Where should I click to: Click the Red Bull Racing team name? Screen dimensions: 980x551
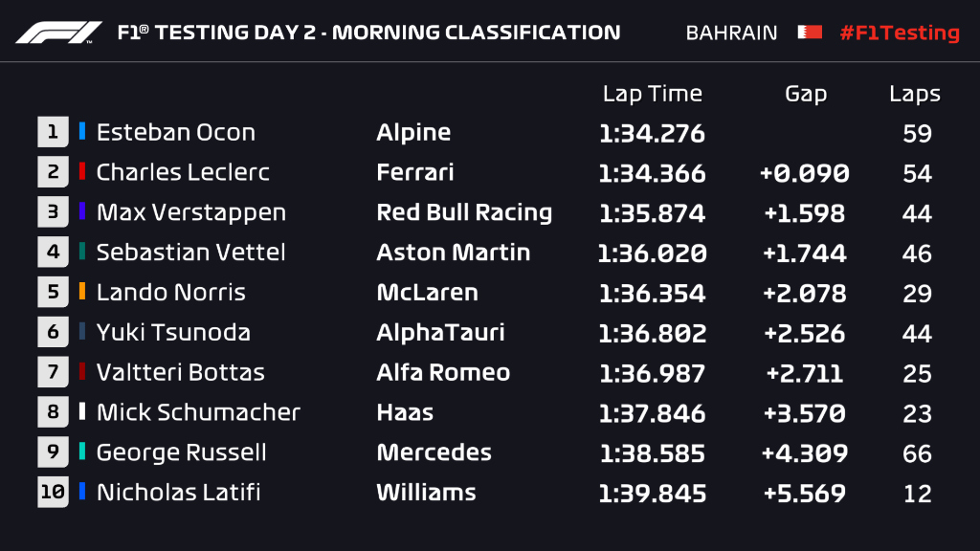(x=464, y=212)
